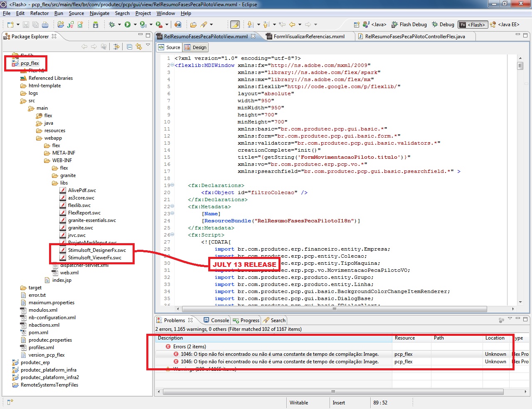Screen dimensions: 532x409
Task: Toggle Link with Editor in Package Explorer
Action: 139,47
